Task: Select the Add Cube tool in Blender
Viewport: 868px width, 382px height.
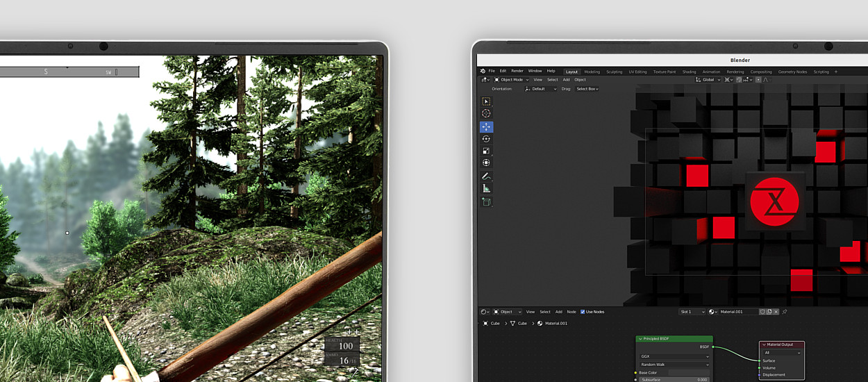Action: click(486, 202)
